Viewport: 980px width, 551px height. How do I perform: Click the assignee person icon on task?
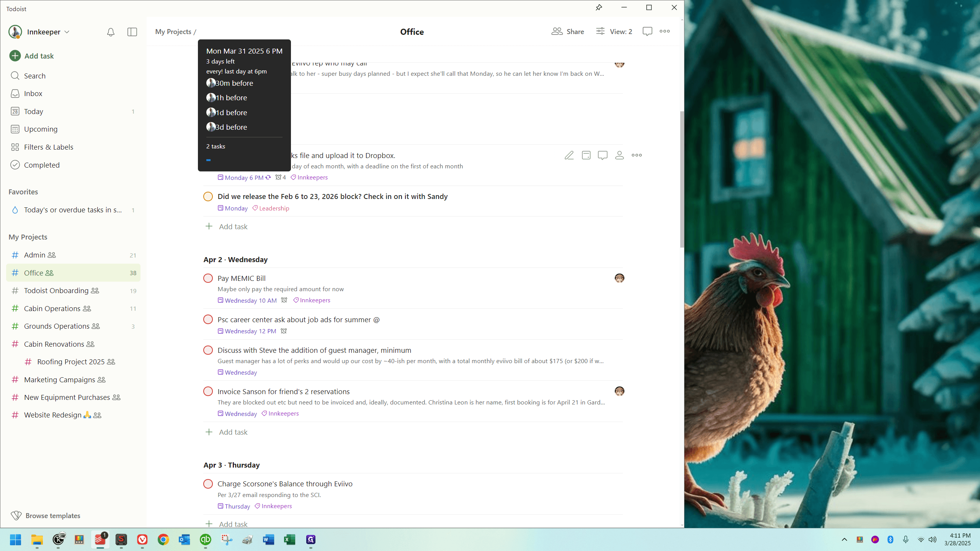619,155
